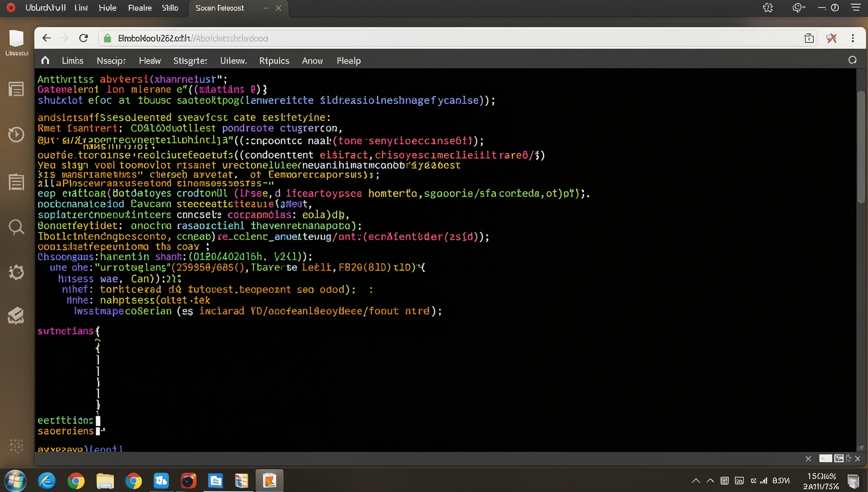Click the home icon in the menu bar
Image resolution: width=868 pixels, height=492 pixels.
click(45, 60)
